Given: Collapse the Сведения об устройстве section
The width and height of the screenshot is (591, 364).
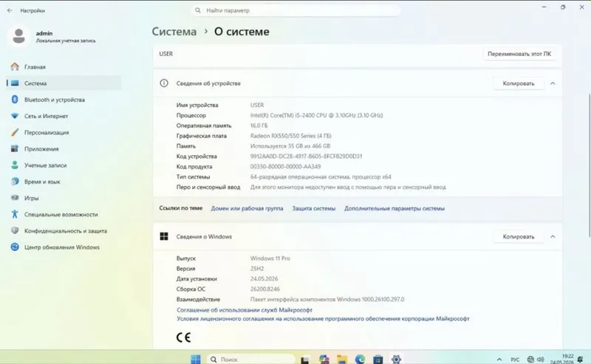Looking at the screenshot, I should 553,83.
